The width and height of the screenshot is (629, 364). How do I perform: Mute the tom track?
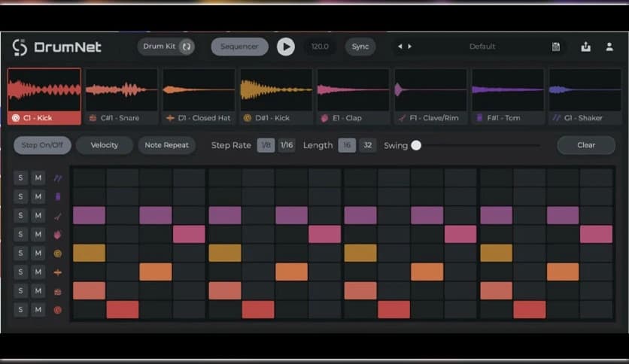pyautogui.click(x=38, y=196)
